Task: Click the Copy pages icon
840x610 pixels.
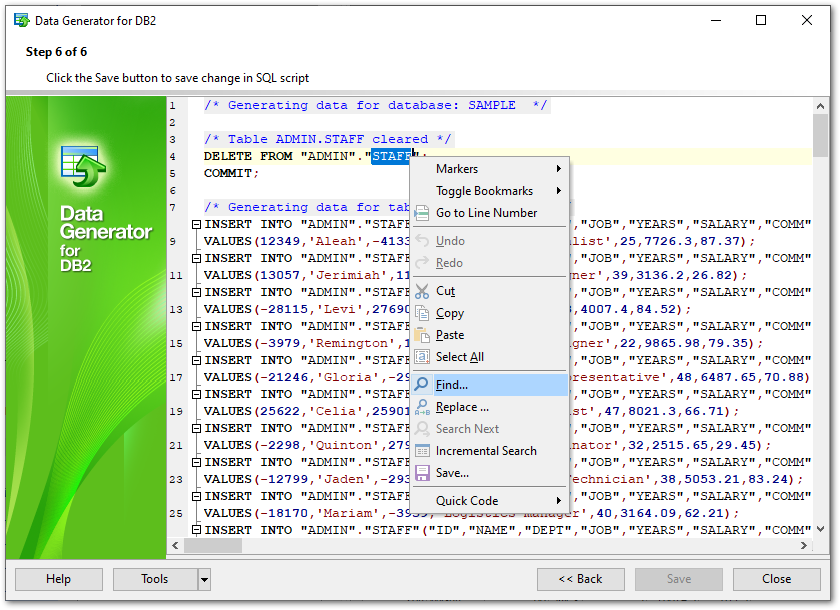Action: pyautogui.click(x=422, y=313)
